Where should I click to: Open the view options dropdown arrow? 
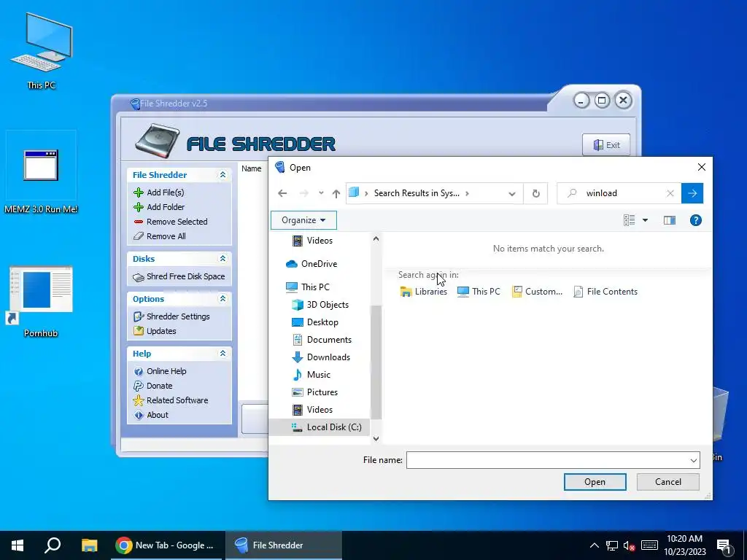(x=646, y=220)
